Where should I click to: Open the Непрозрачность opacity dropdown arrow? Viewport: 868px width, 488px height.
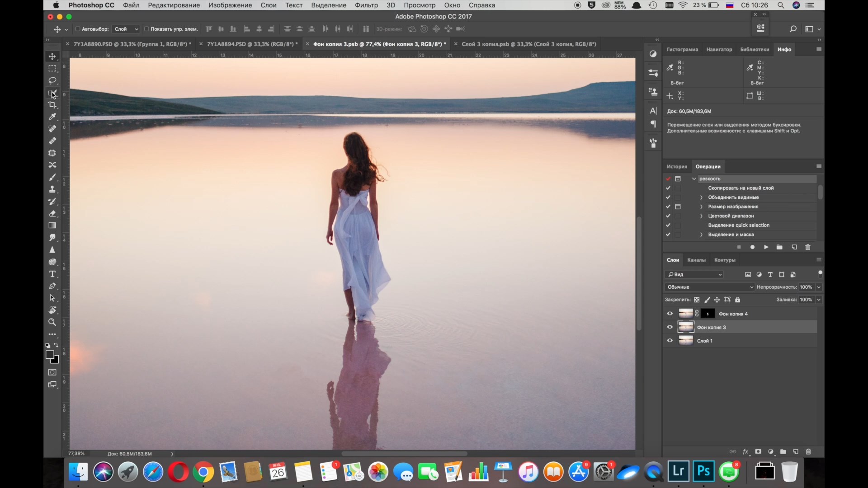(x=819, y=287)
